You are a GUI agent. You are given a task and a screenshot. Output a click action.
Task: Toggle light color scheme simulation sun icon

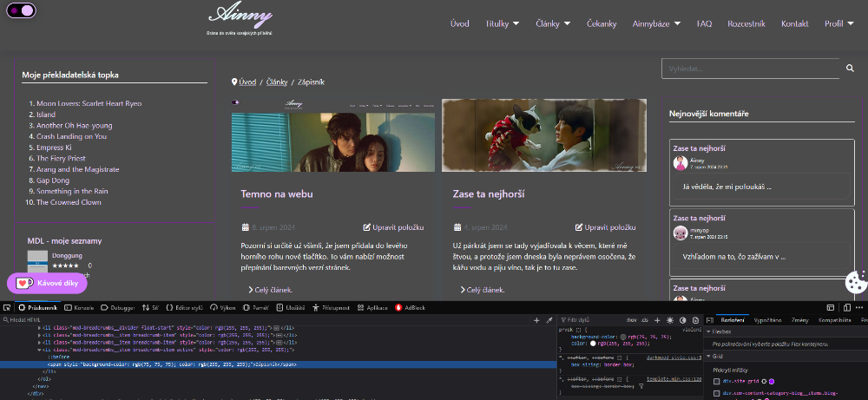click(670, 320)
